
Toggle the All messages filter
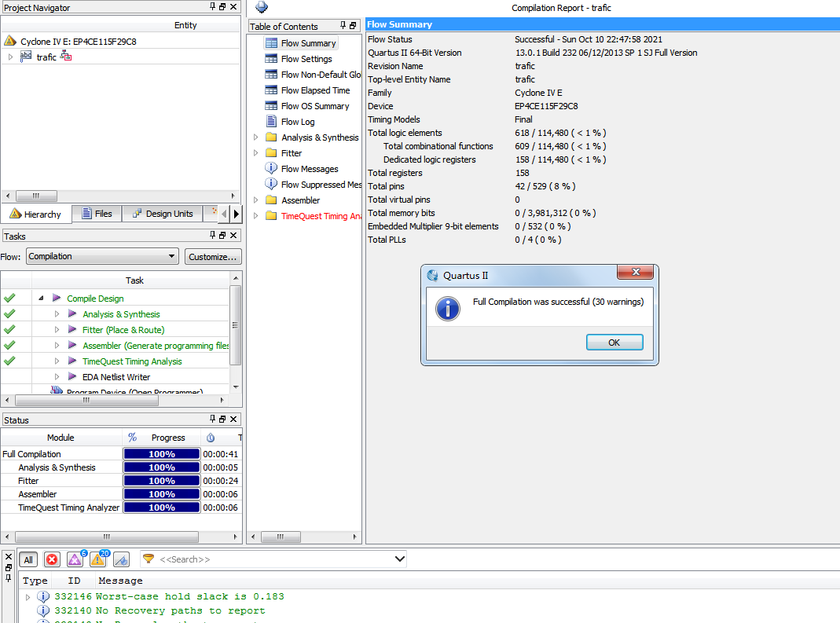pyautogui.click(x=28, y=560)
